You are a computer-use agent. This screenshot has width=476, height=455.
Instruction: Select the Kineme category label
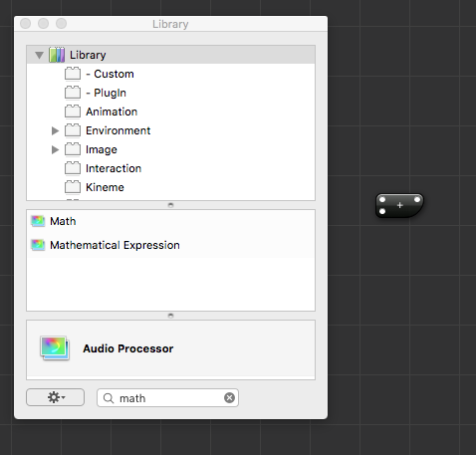tap(105, 187)
